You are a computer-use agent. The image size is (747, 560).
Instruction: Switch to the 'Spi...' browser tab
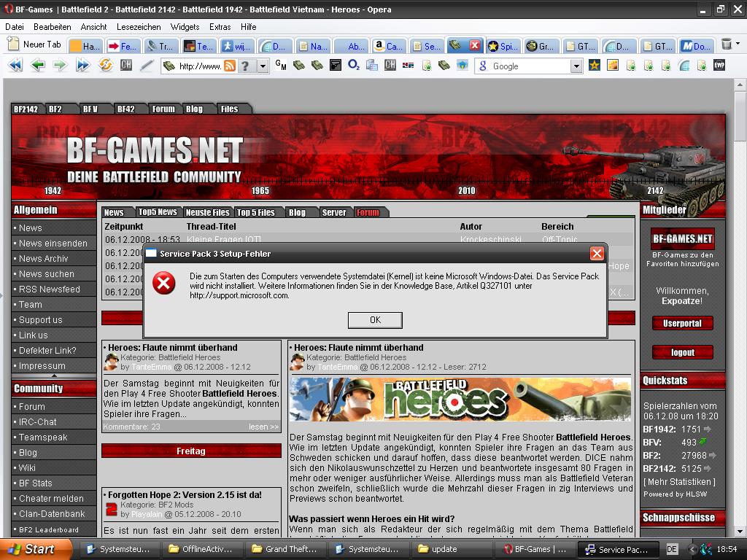click(503, 46)
